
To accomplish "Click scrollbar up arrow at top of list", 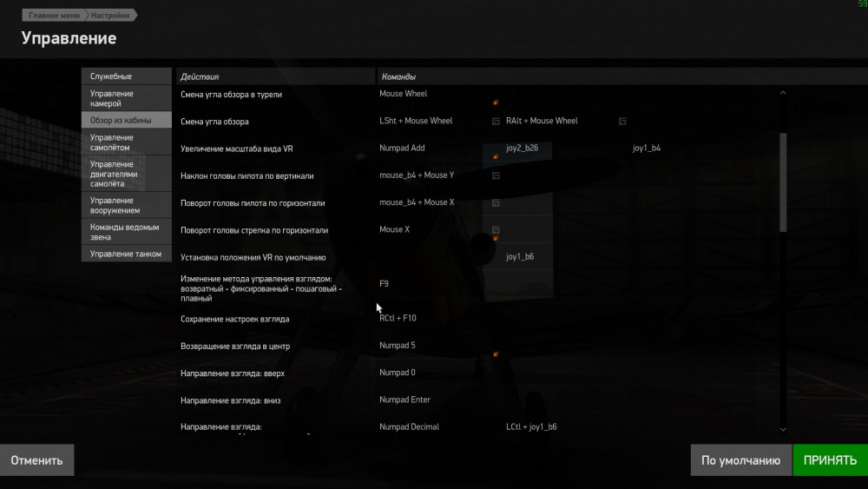I will (783, 92).
